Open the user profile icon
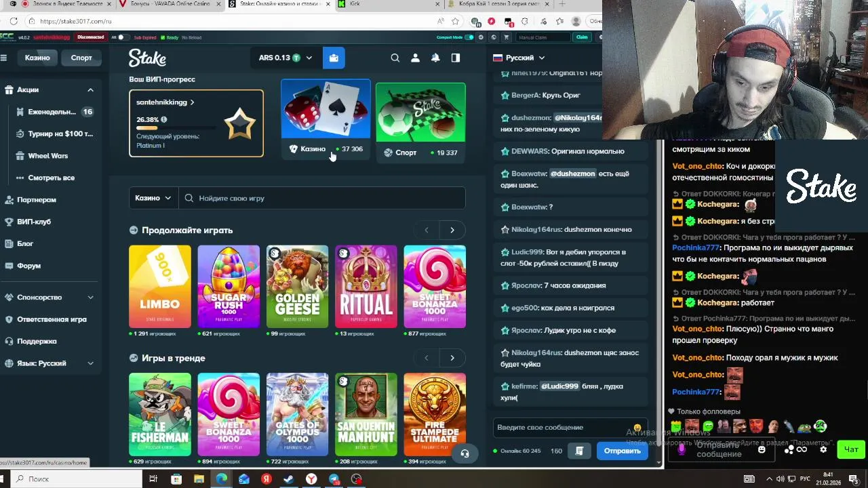The image size is (868, 488). click(415, 58)
